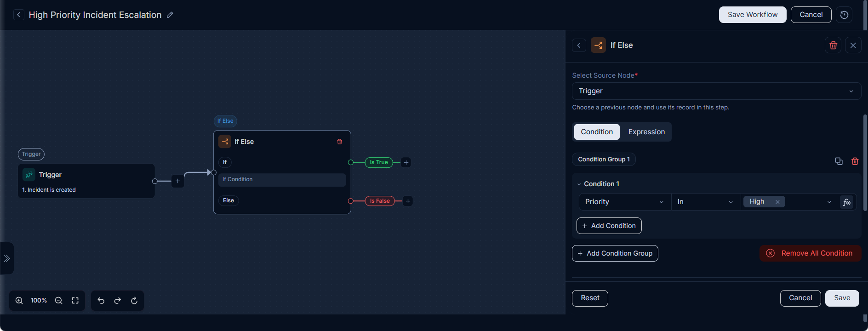Remove the High value tag
The width and height of the screenshot is (868, 331).
click(x=777, y=202)
